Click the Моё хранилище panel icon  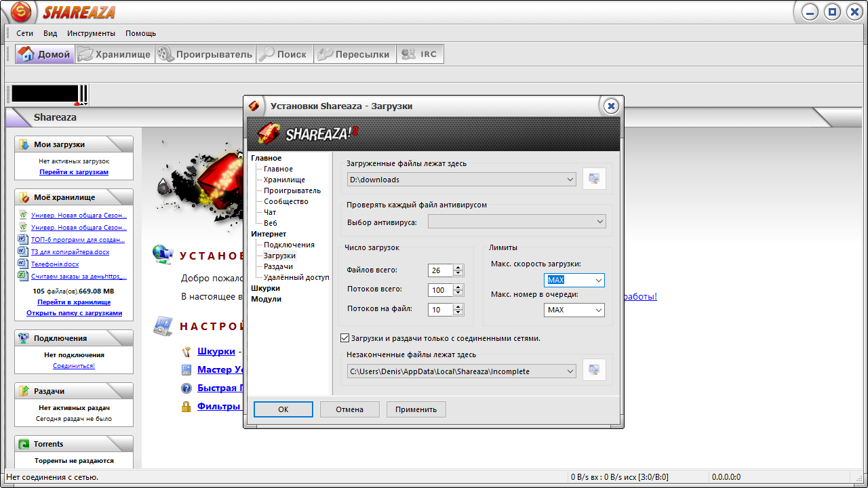click(x=24, y=197)
